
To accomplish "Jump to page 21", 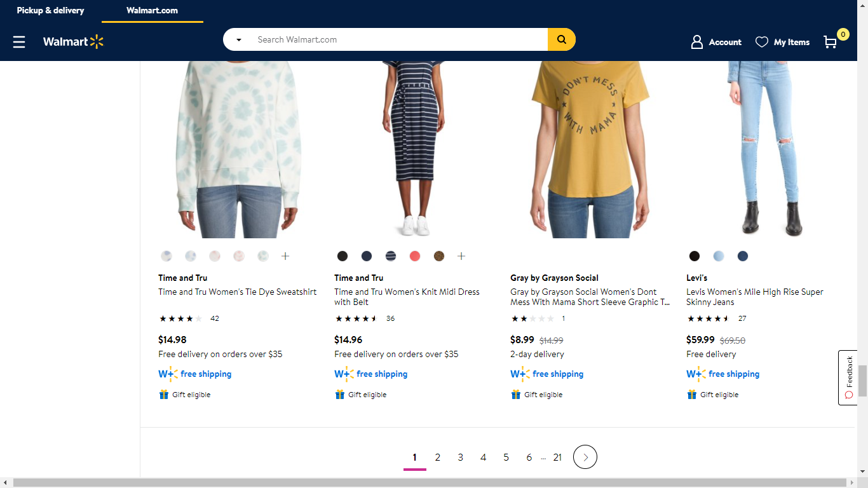I will [557, 457].
